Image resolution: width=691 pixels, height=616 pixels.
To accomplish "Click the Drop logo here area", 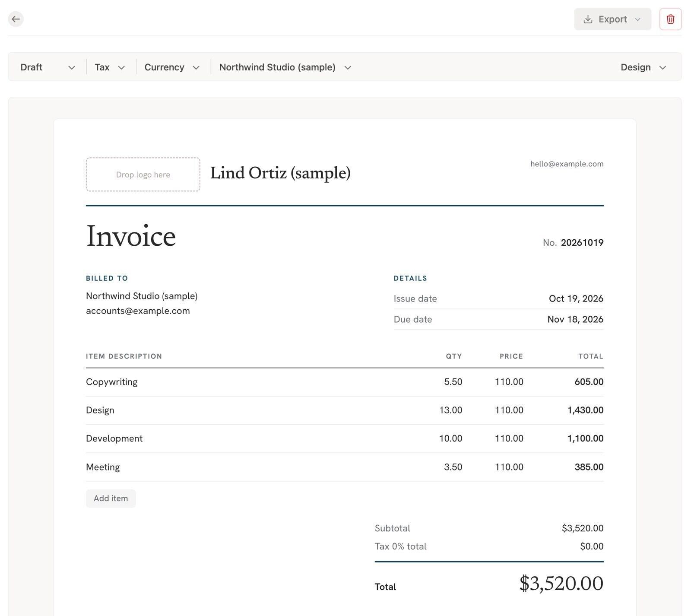I will 143,175.
